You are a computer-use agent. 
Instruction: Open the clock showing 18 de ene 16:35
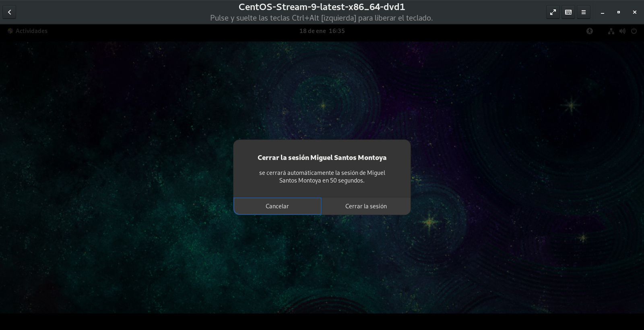(322, 31)
